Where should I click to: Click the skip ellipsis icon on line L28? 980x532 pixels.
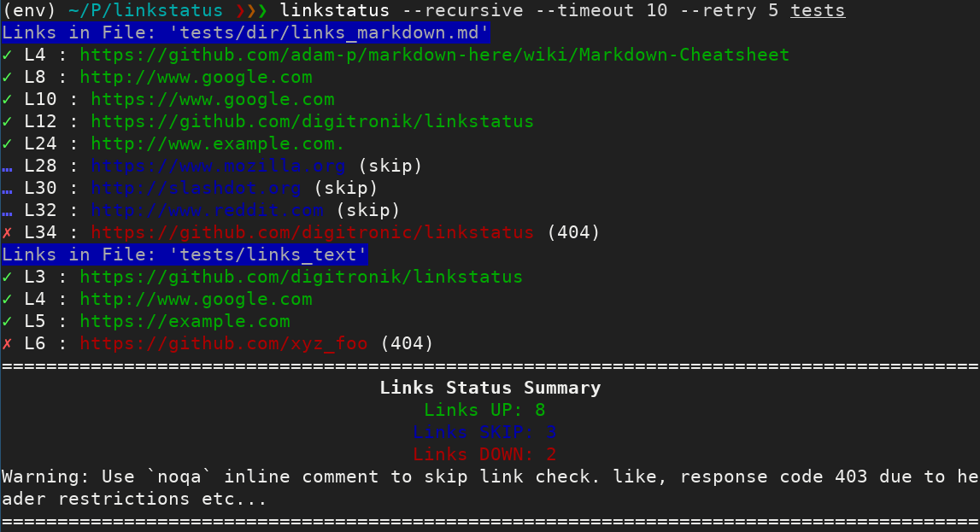click(x=8, y=166)
